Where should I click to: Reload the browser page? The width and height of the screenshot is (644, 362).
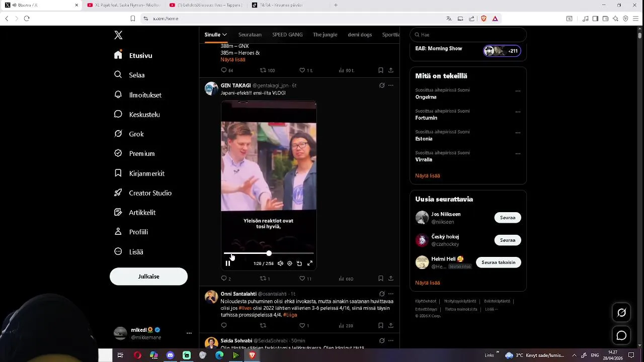click(27, 19)
